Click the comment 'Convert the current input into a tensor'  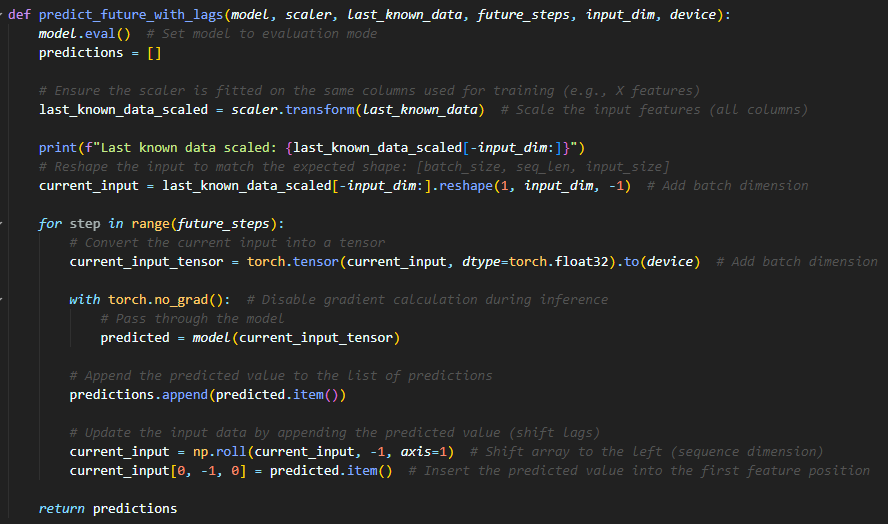tap(227, 242)
